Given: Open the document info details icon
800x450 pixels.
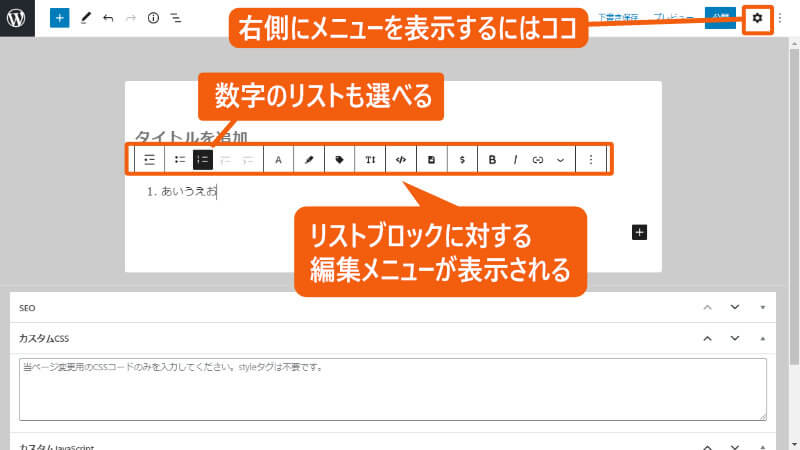Looking at the screenshot, I should [153, 18].
